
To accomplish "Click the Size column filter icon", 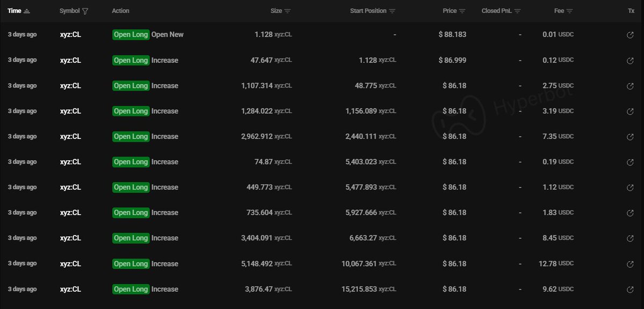I will point(287,11).
